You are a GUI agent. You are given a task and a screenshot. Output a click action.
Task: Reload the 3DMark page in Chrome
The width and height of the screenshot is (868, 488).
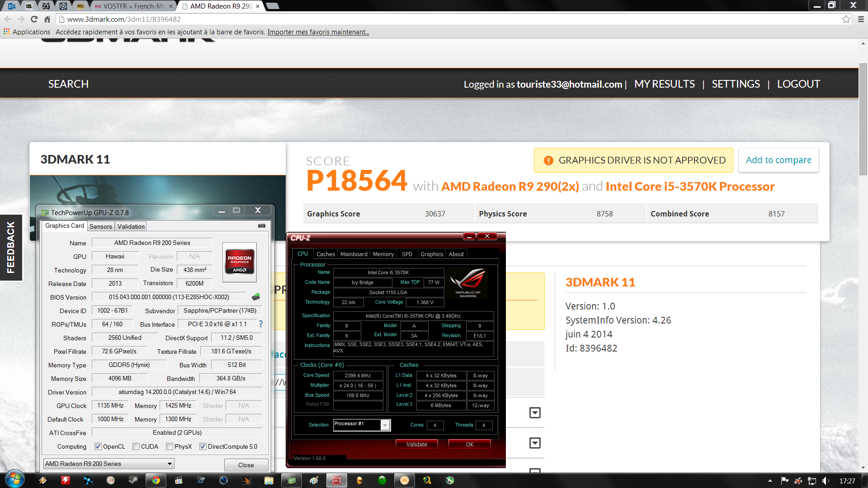[34, 19]
